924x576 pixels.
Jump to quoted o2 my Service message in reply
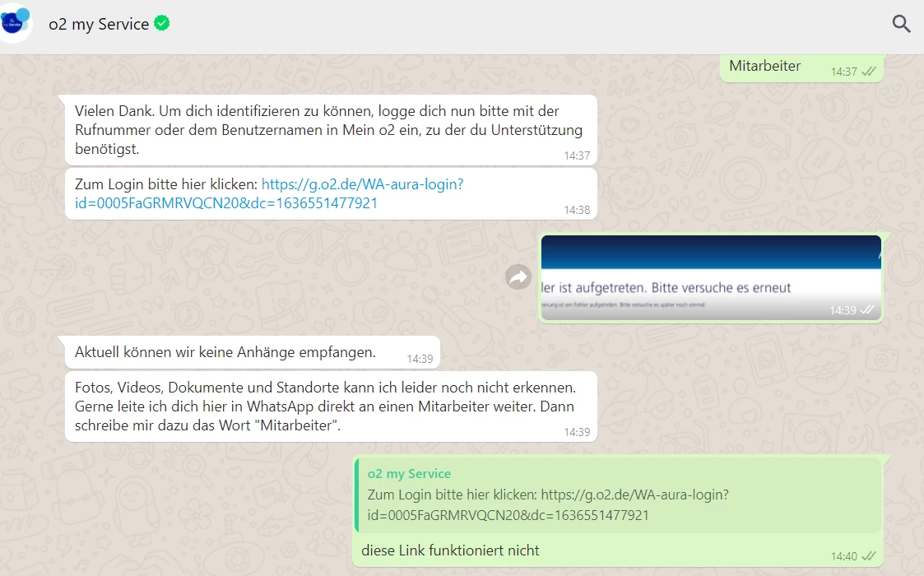tap(618, 495)
